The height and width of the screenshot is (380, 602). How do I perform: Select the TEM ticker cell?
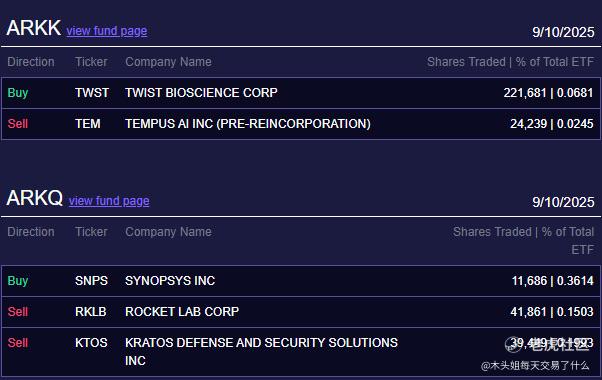point(88,124)
